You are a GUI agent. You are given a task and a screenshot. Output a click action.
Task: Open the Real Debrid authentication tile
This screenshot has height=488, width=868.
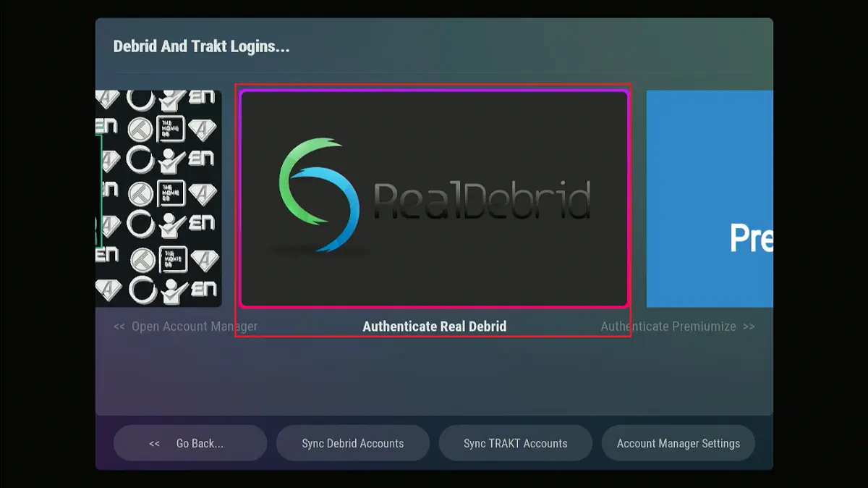pos(434,198)
